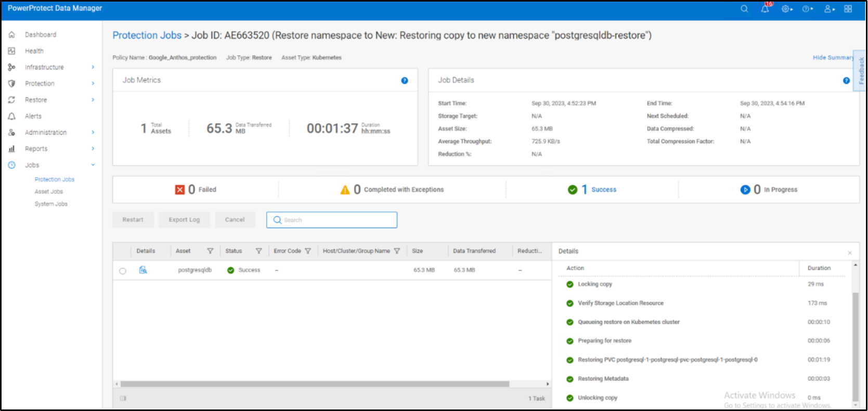Click the Export Log button
Image resolution: width=868 pixels, height=411 pixels.
[x=184, y=220]
